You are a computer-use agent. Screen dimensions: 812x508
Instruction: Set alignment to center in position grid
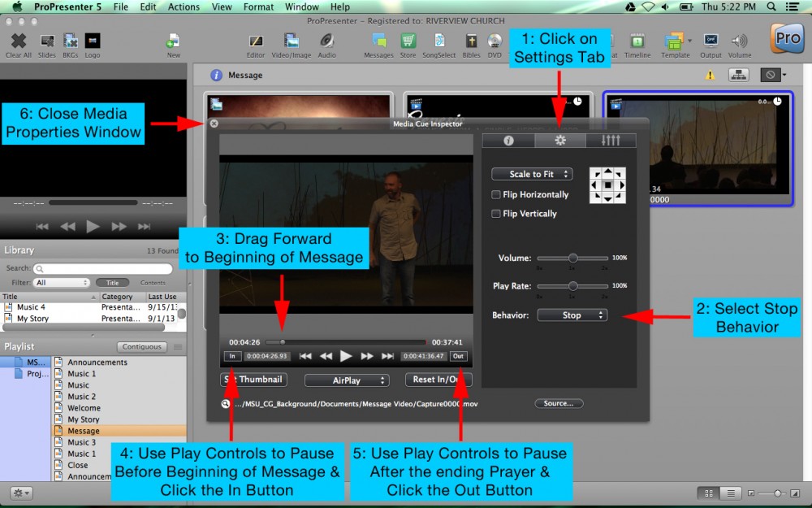pyautogui.click(x=607, y=185)
